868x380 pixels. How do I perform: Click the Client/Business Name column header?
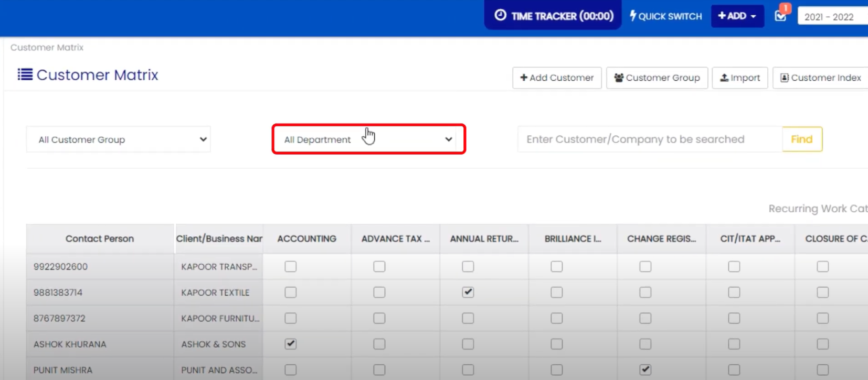pos(219,238)
